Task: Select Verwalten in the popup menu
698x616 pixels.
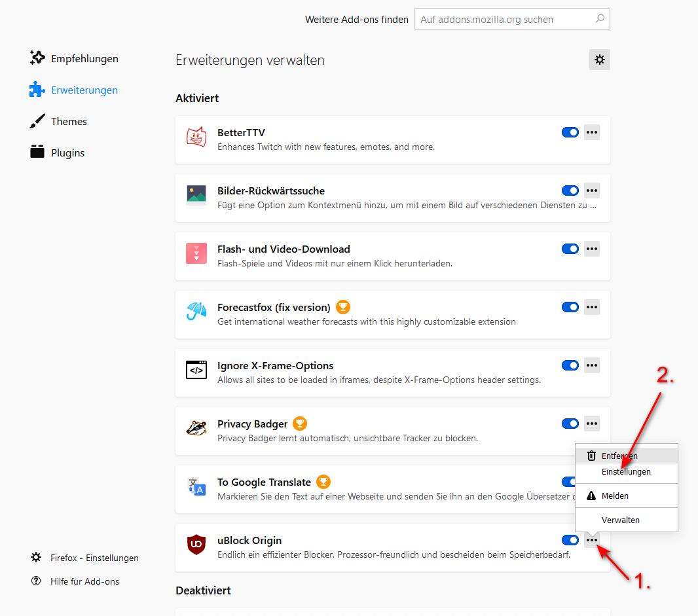Action: (x=627, y=520)
